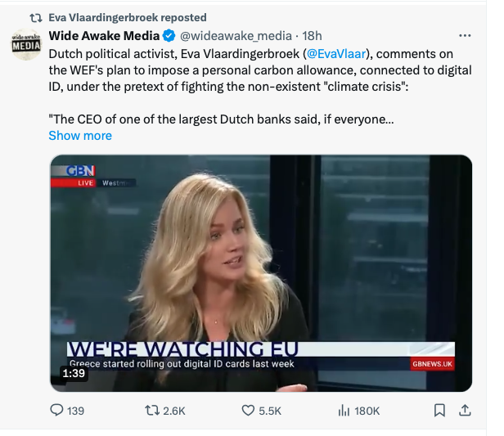Click the GBN logo in the video
This screenshot has width=504, height=436.
coord(80,171)
